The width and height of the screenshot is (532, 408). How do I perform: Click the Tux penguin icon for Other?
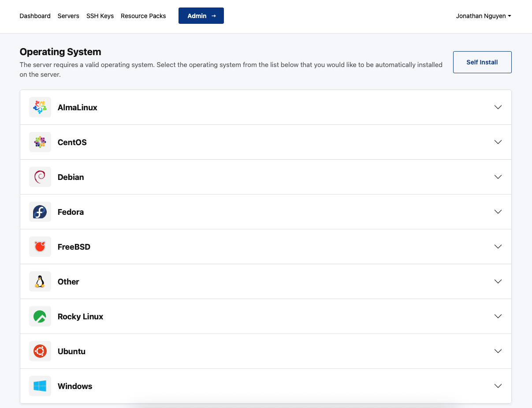(40, 281)
